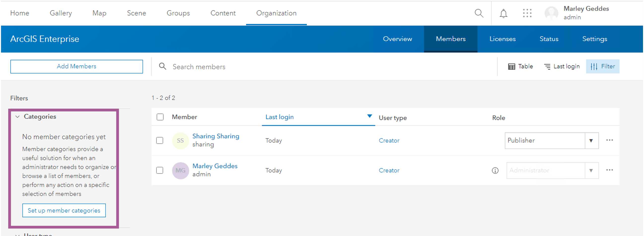This screenshot has width=644, height=236.
Task: Click the Add Members button
Action: click(76, 66)
